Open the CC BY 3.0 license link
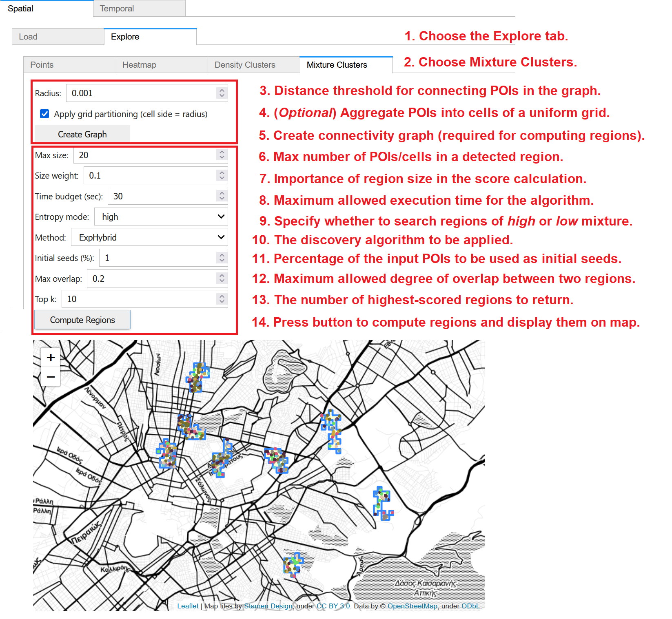 (333, 606)
